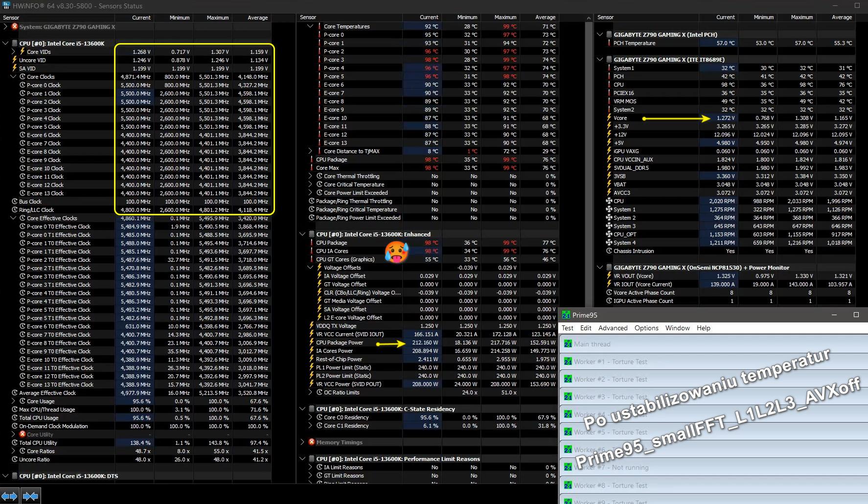The image size is (868, 504).
Task: Expand the Core Thermal Throttling row
Action: [310, 176]
